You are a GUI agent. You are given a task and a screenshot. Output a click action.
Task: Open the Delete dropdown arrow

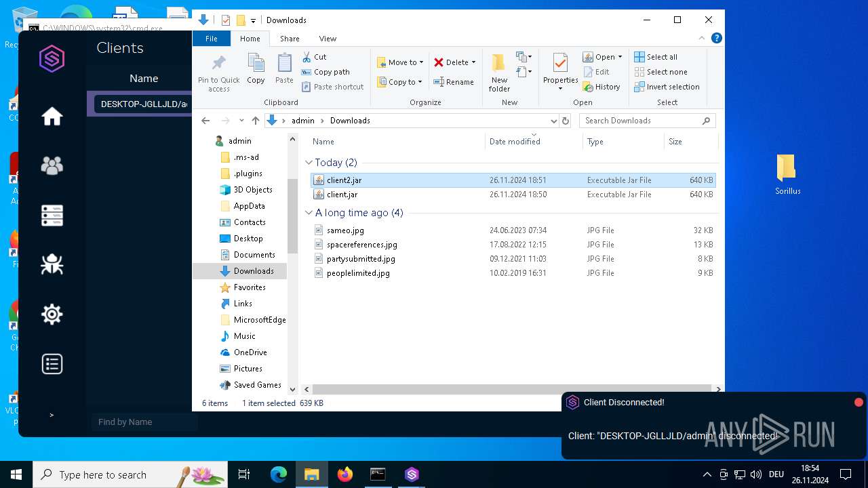pos(473,62)
